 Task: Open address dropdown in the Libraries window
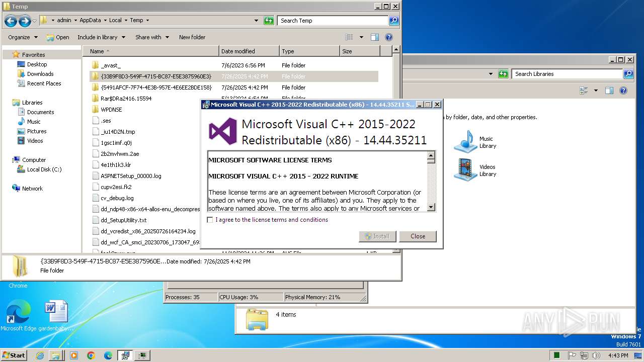491,74
